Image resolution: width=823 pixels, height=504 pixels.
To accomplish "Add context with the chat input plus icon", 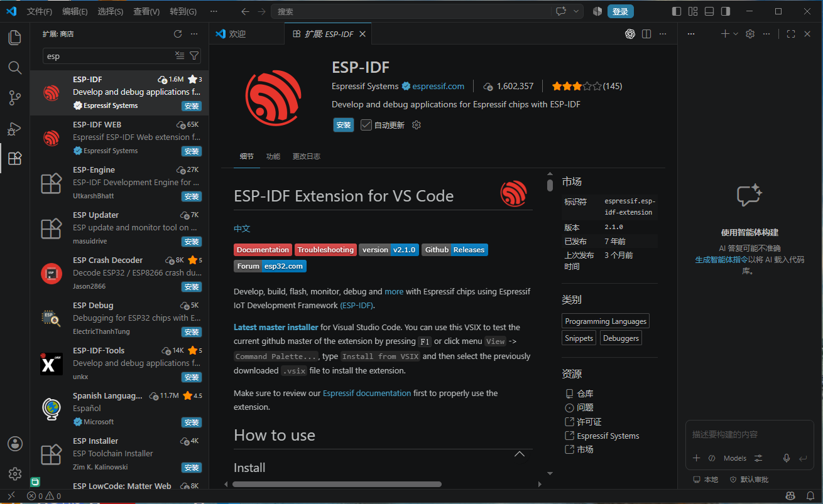I will (696, 458).
